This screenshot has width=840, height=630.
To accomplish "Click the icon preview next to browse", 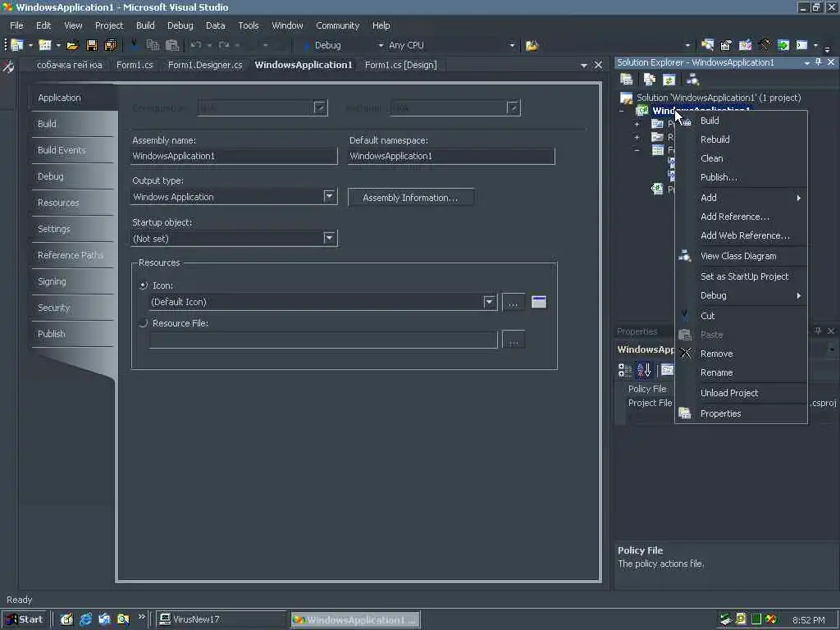I will (539, 302).
